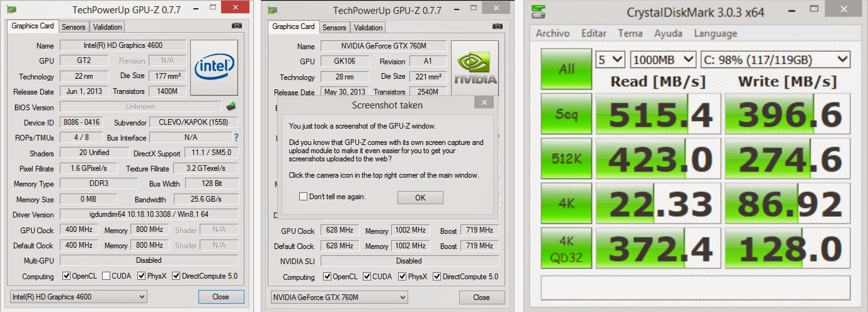868x312 pixels.
Task: Click the Seq read result bar 515.4
Action: (658, 115)
